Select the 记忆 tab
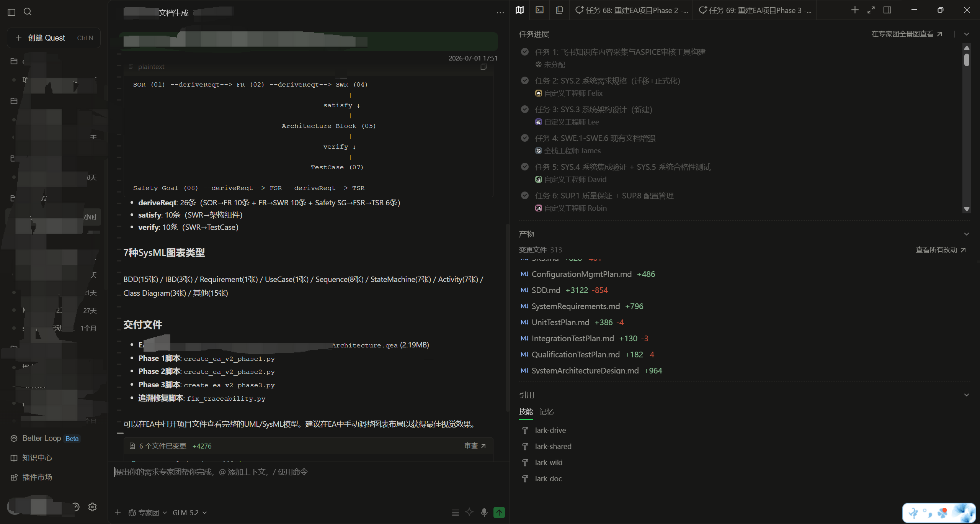980x524 pixels. (x=546, y=412)
